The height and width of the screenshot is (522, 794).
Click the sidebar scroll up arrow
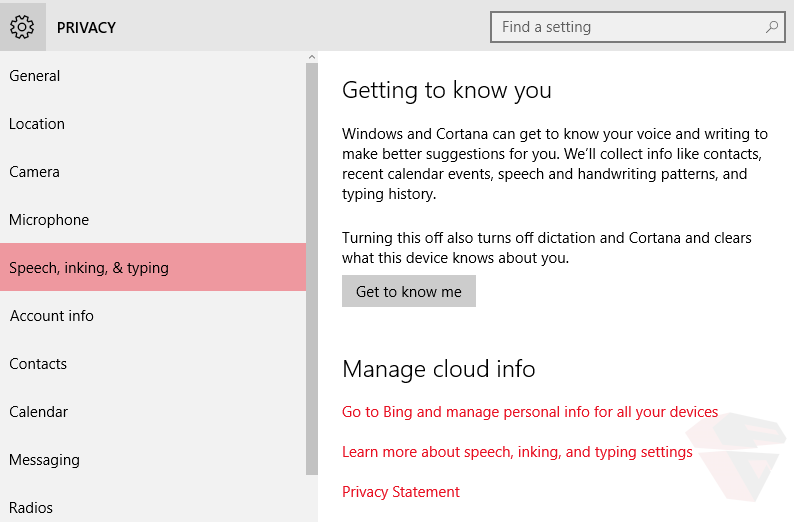[312, 58]
